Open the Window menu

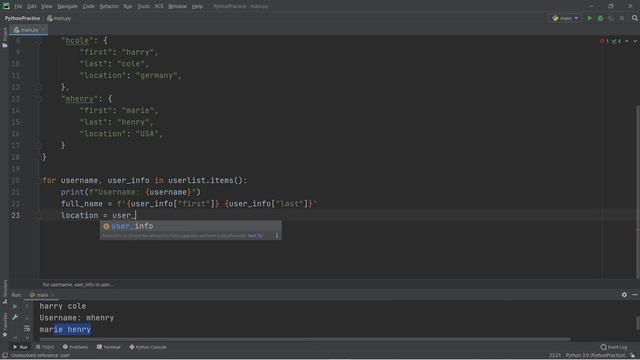click(x=177, y=7)
